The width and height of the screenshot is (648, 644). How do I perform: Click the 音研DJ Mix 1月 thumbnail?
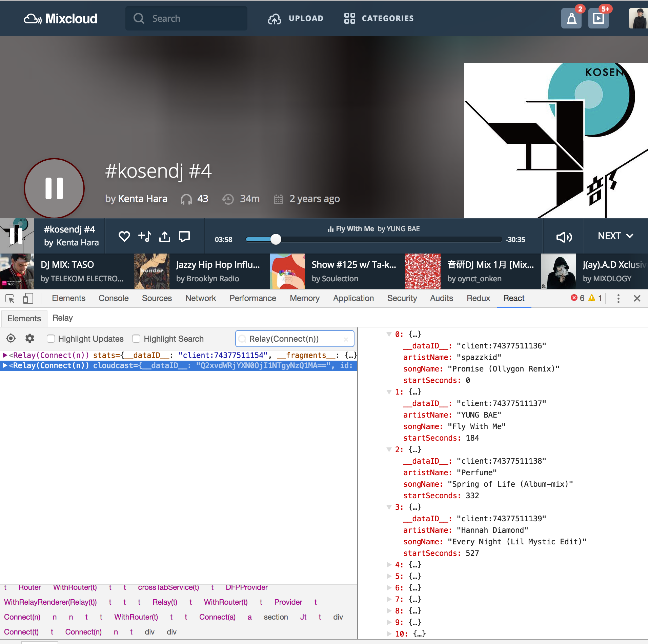coord(423,271)
